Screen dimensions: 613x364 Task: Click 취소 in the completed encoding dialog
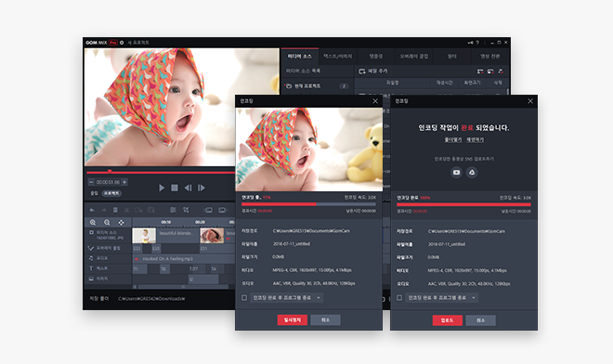[x=480, y=320]
